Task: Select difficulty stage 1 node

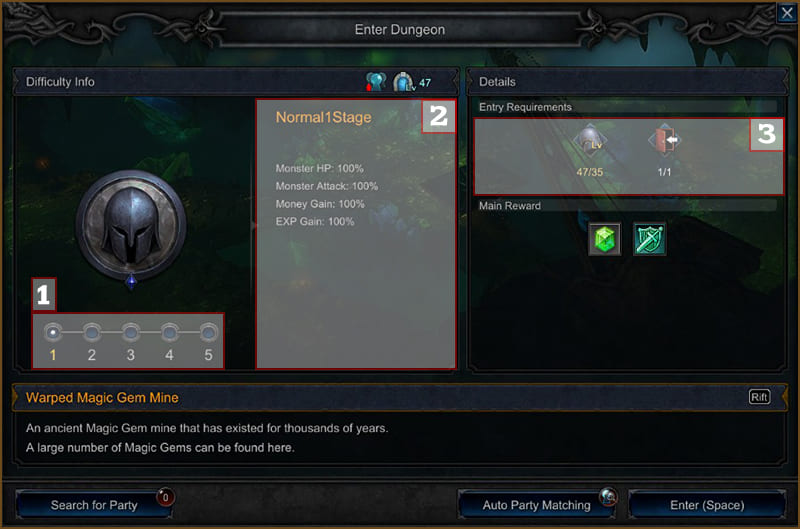Action: tap(53, 333)
